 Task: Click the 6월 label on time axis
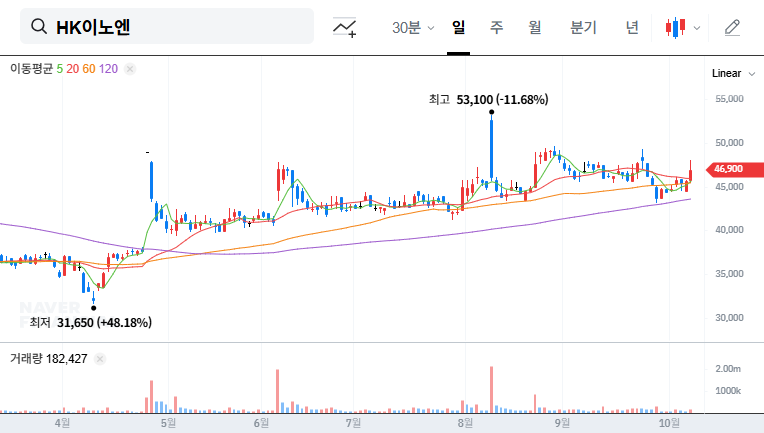click(261, 423)
